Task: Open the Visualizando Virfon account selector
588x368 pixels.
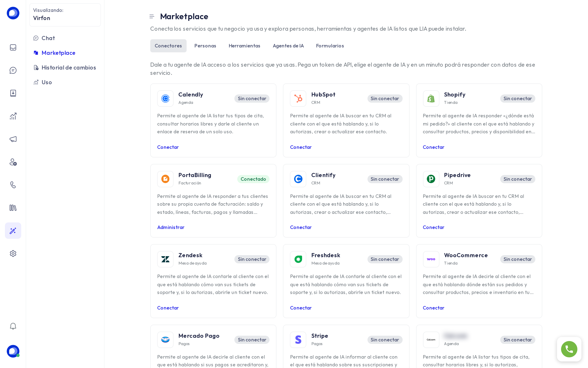Action: pos(65,15)
